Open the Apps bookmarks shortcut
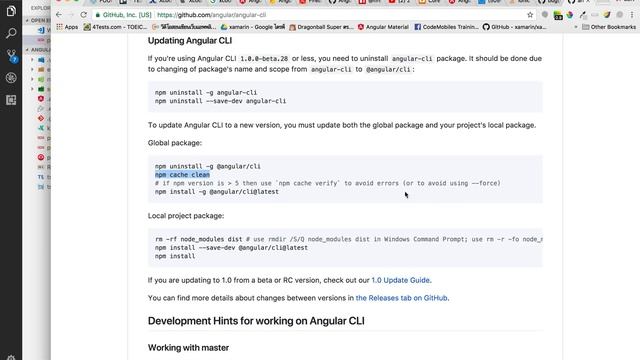640x360 pixels. coord(67,27)
